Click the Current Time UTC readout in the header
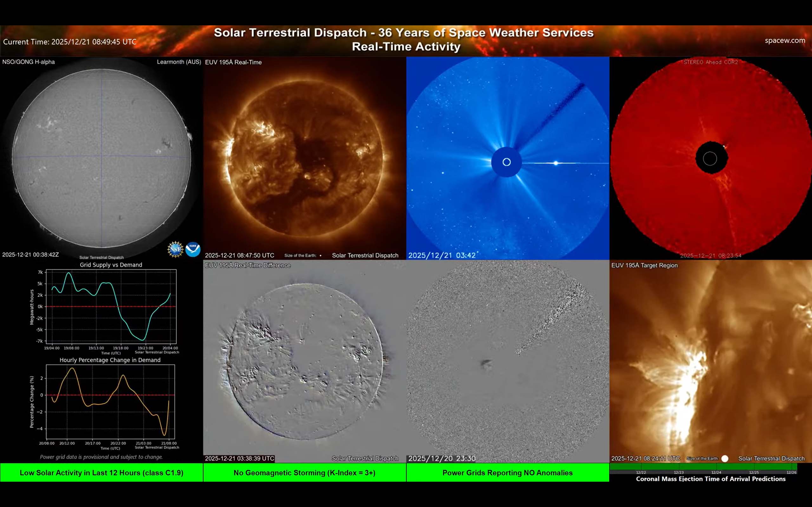Viewport: 812px width, 507px height. click(70, 42)
